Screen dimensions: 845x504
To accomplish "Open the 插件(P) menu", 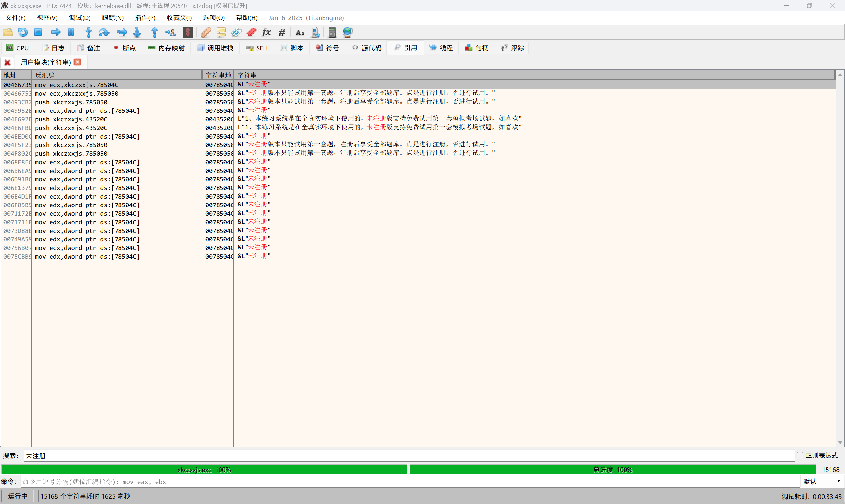I will [145, 18].
